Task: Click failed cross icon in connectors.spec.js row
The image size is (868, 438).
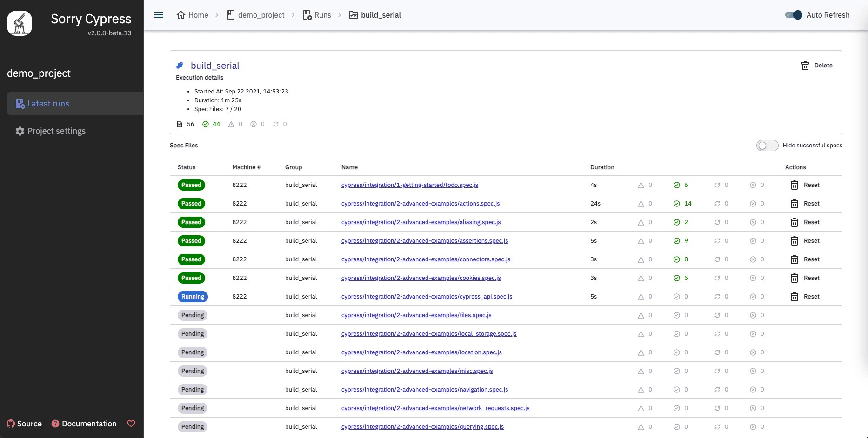Action: pyautogui.click(x=753, y=259)
